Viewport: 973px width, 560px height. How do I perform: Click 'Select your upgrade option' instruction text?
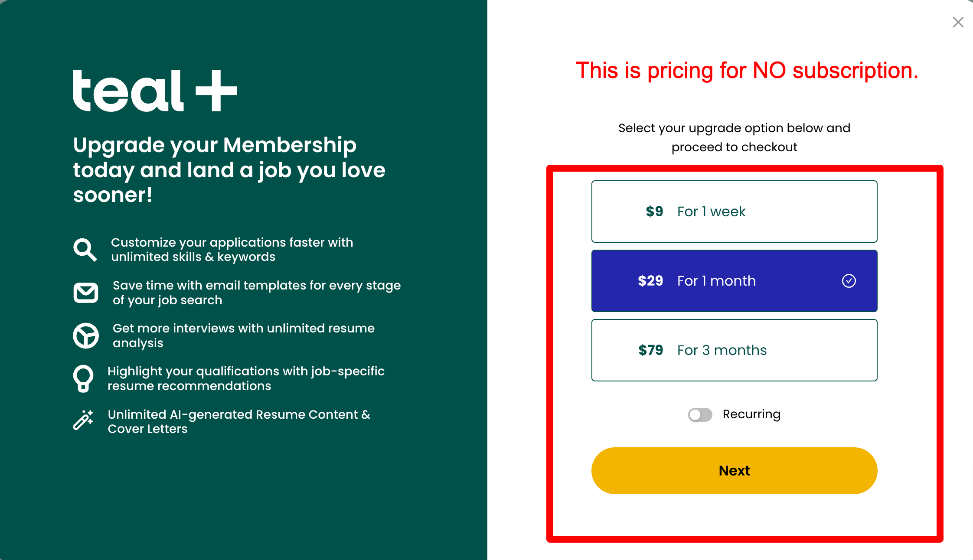tap(734, 137)
